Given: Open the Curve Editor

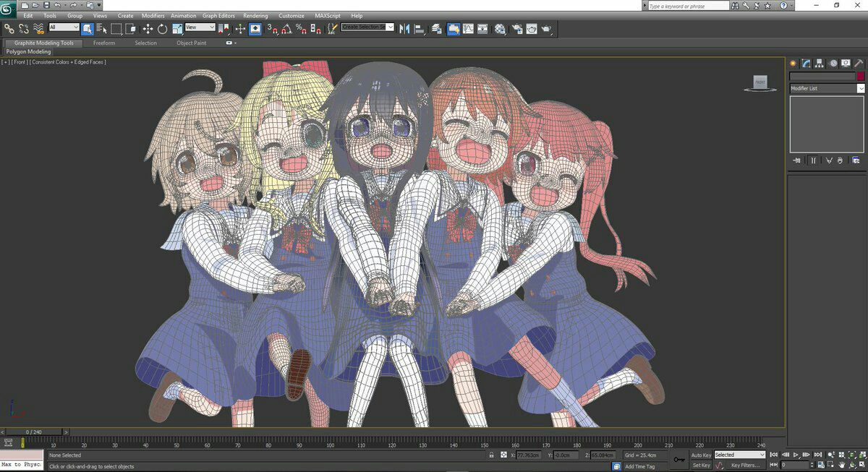Looking at the screenshot, I should [x=468, y=29].
